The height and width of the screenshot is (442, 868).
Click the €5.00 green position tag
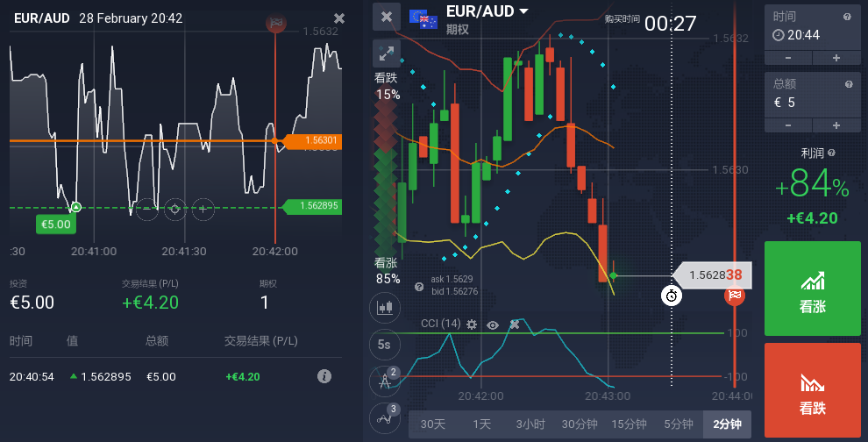(x=56, y=225)
